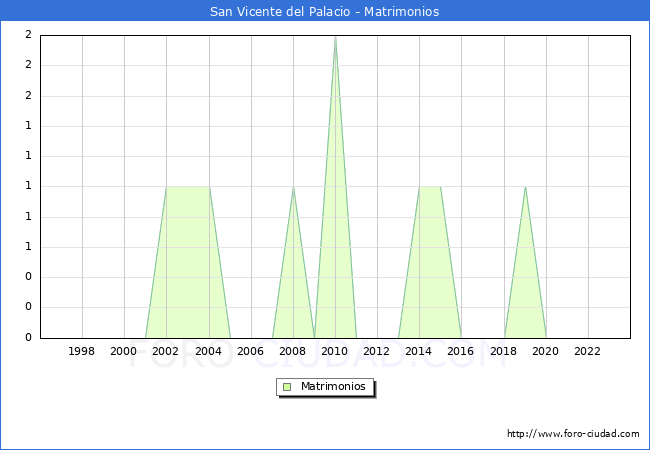
Task: Click the 2018 x-axis label
Action: coord(504,351)
